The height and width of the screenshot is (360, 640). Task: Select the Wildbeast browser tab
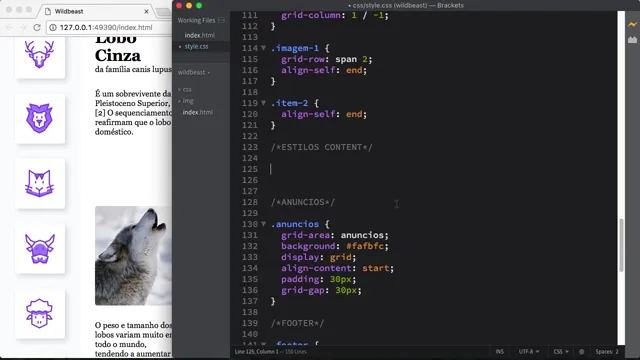[x=96, y=11]
